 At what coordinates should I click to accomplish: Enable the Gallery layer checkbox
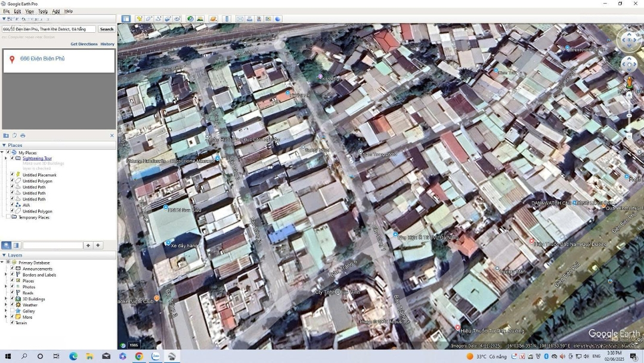pos(12,311)
